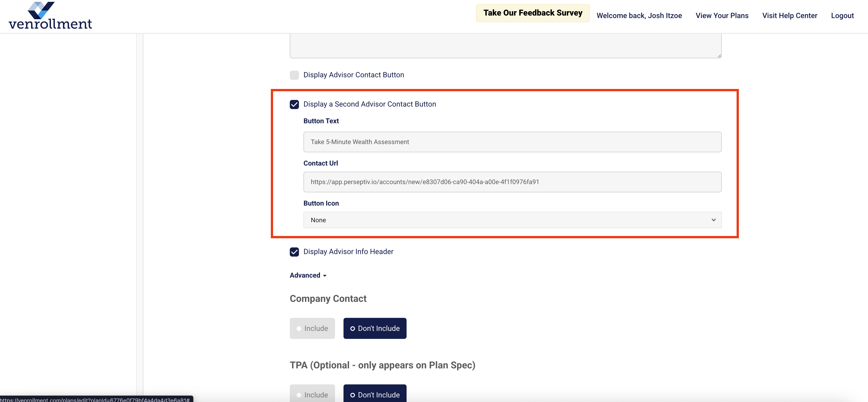
Task: Click the Button Icon dropdown chevron arrow
Action: point(713,220)
